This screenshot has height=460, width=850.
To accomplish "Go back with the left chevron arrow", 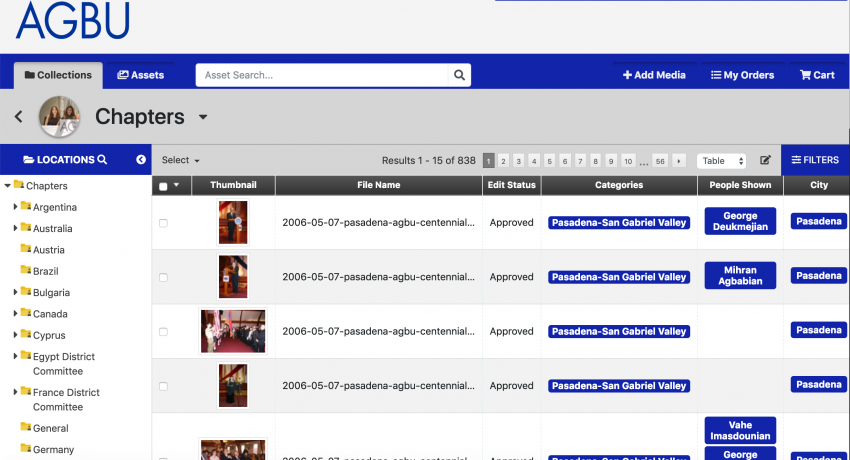I will [18, 116].
